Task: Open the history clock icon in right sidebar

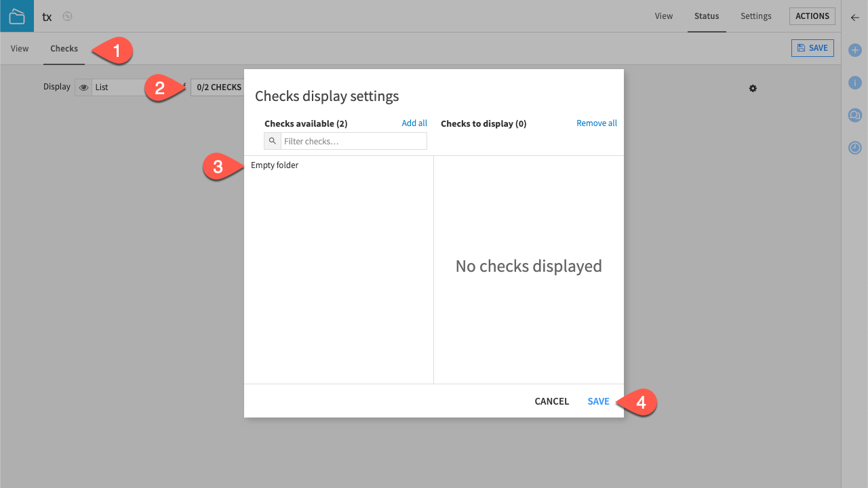Action: coord(855,148)
